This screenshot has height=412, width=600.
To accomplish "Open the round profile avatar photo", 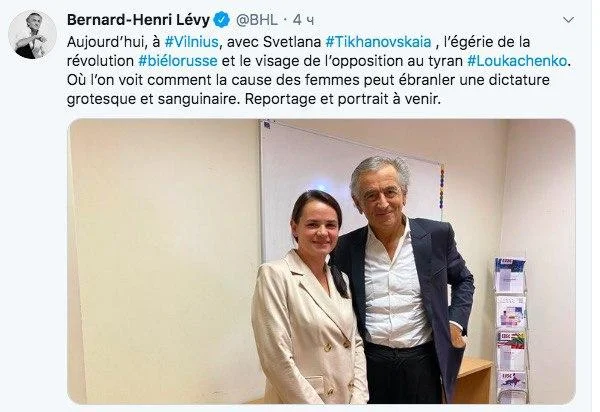I will tap(33, 34).
